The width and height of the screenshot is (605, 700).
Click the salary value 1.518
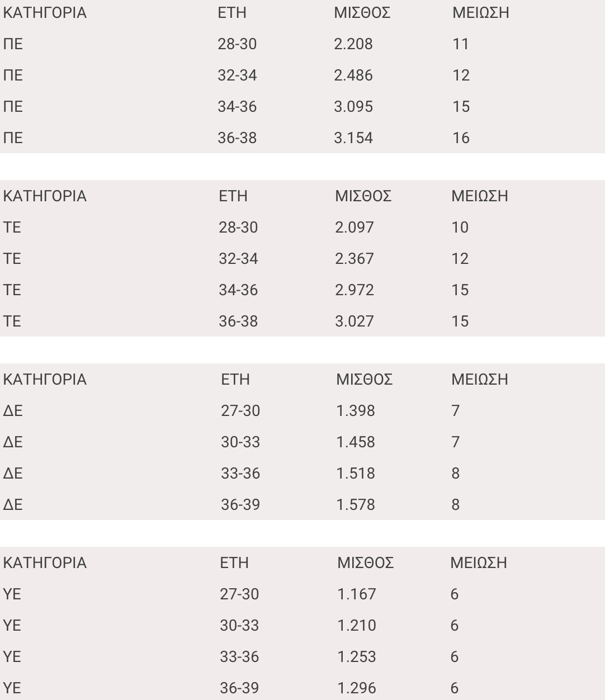coord(355,474)
